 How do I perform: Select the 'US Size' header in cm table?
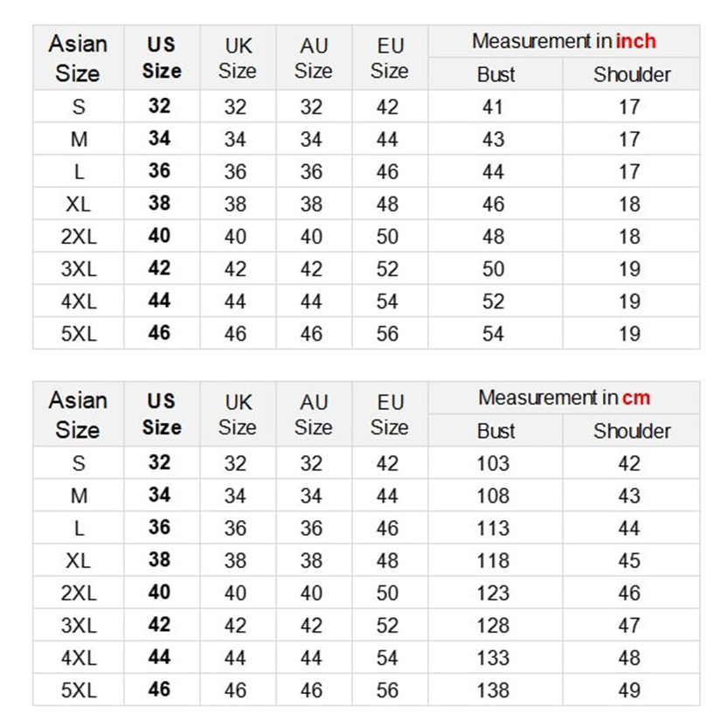(x=161, y=414)
